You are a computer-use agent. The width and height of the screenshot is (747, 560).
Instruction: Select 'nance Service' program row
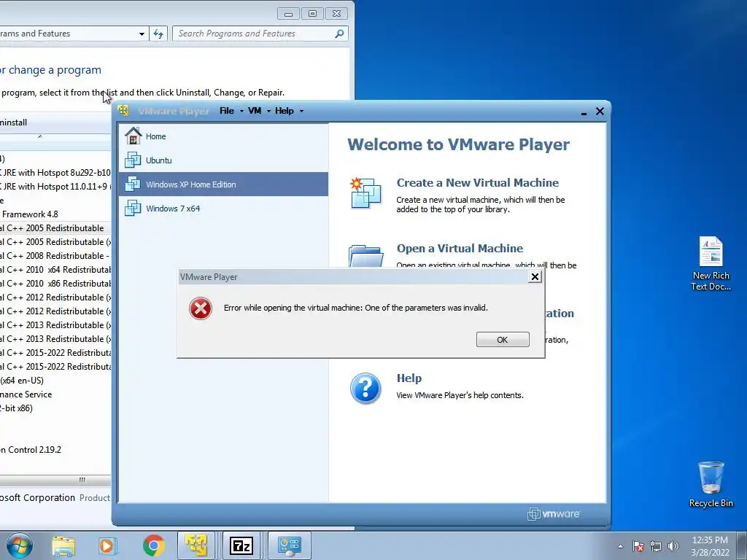[55, 394]
